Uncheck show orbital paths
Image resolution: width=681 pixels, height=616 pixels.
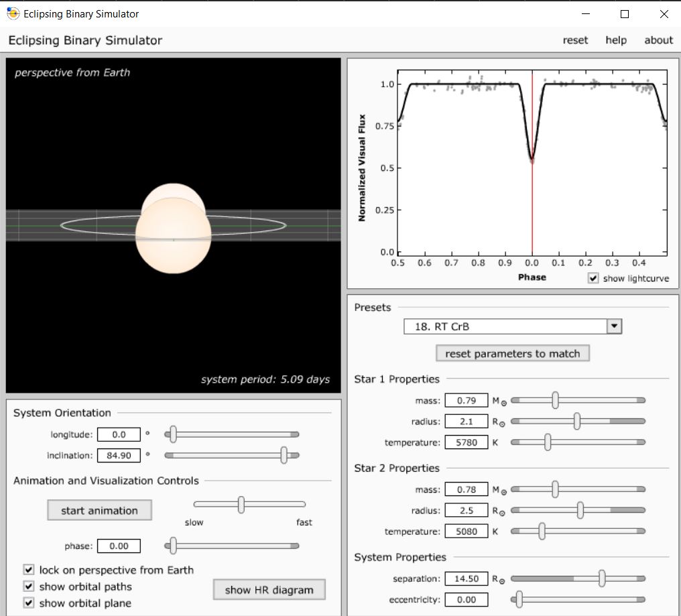(x=29, y=587)
